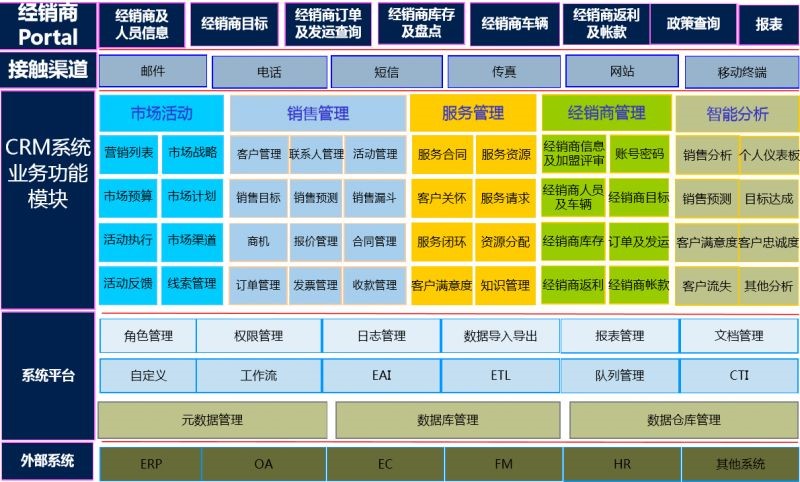Image resolution: width=800 pixels, height=482 pixels.
Task: Click the 市场活动 module header
Action: (x=162, y=113)
